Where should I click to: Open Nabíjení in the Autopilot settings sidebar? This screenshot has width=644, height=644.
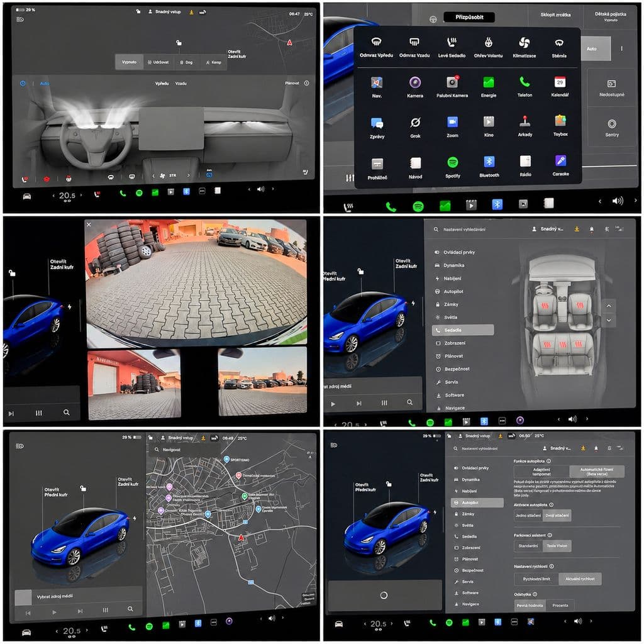pyautogui.click(x=469, y=491)
